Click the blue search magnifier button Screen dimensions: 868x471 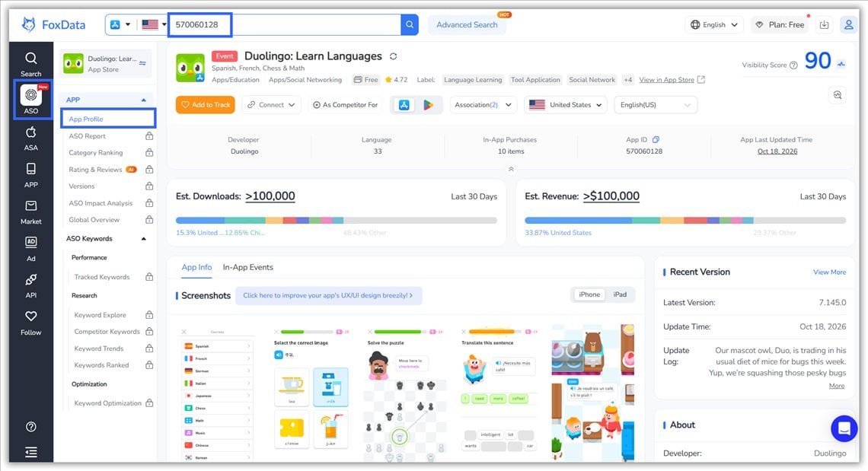410,24
